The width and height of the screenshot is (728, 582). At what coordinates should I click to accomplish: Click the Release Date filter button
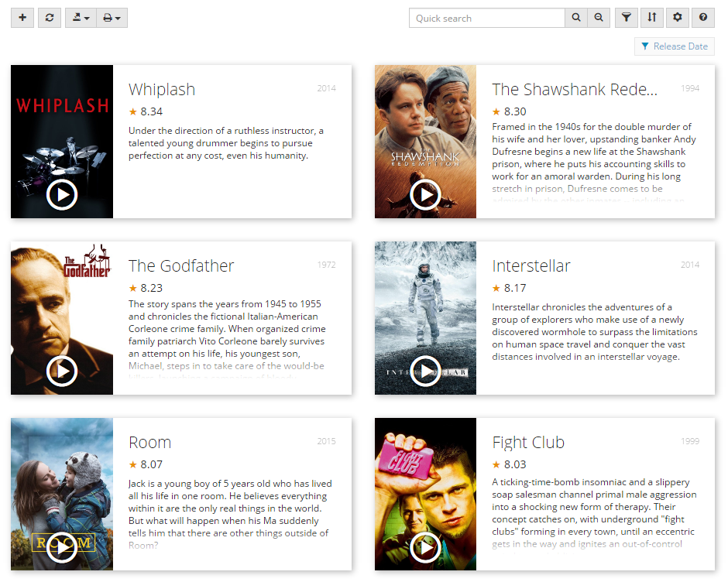click(x=674, y=46)
